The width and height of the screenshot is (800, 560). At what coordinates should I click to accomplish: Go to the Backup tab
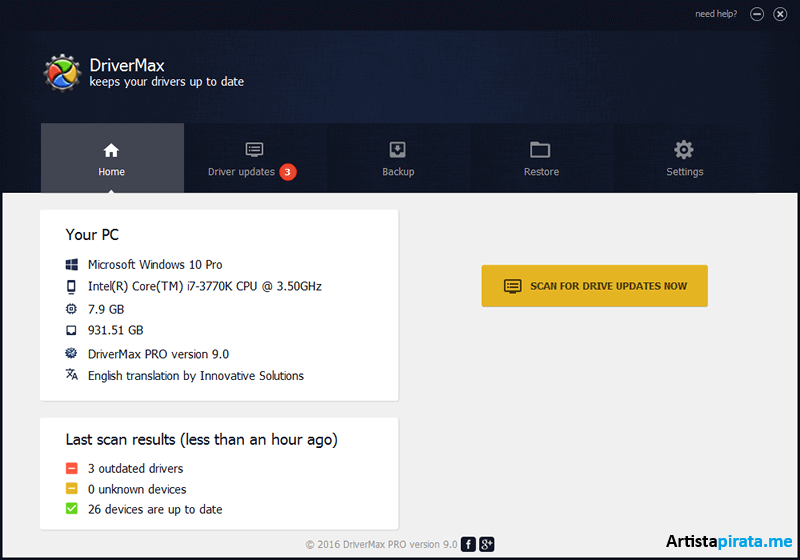[x=397, y=158]
